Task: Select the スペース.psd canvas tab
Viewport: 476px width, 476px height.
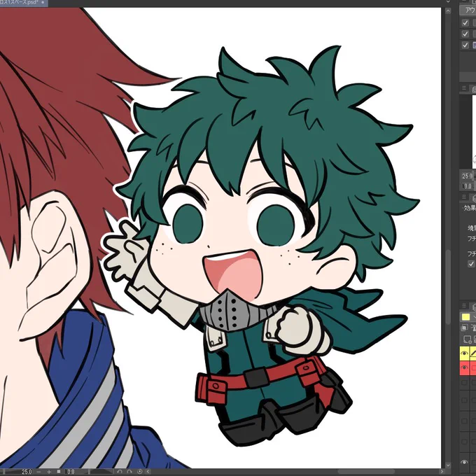Action: (x=24, y=3)
